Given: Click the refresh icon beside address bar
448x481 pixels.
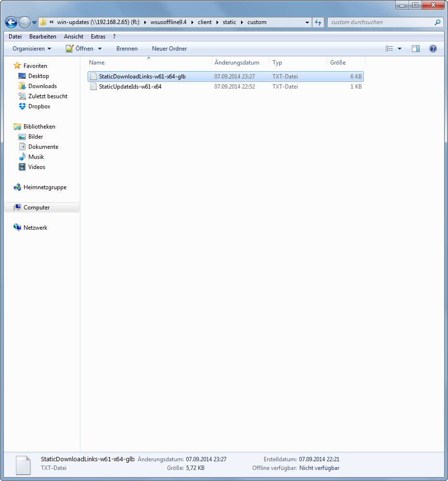Looking at the screenshot, I should pos(318,22).
